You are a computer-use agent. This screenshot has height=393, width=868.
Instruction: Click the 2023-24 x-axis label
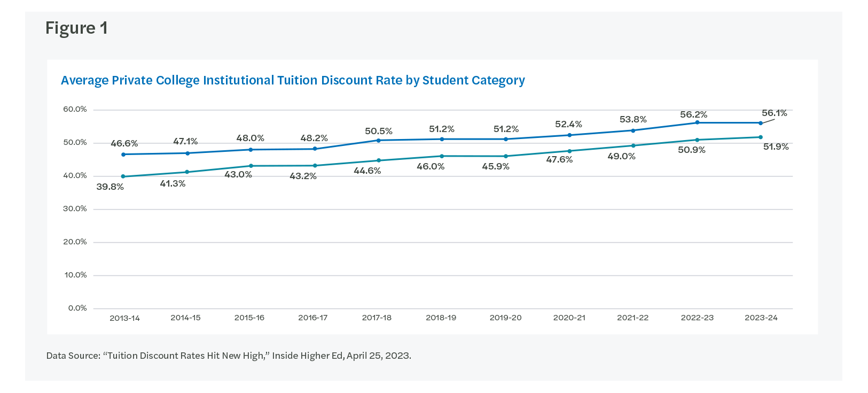click(x=761, y=318)
